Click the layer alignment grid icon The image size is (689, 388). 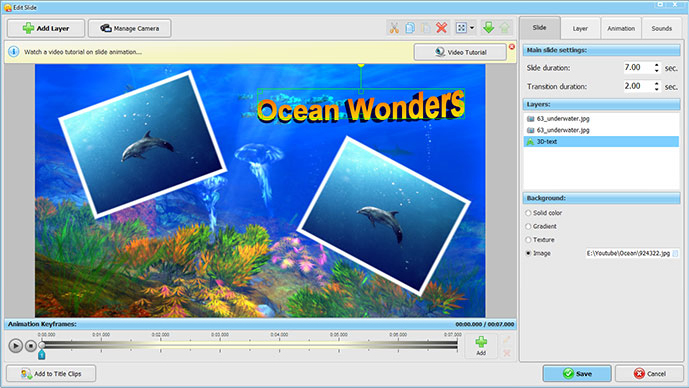click(x=461, y=28)
